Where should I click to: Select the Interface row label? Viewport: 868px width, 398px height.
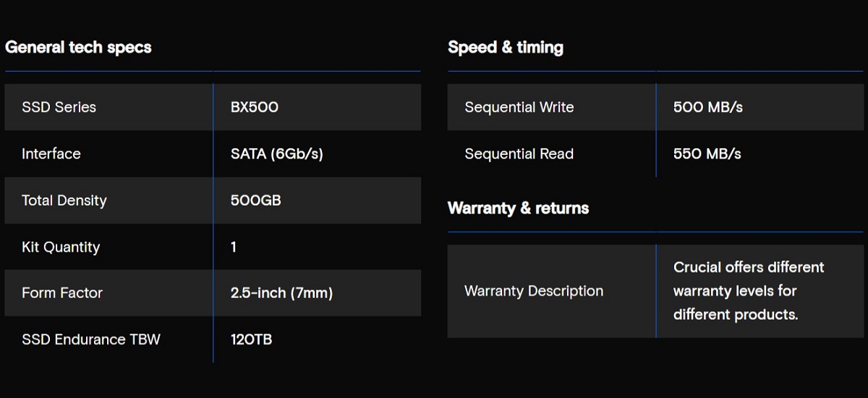51,153
